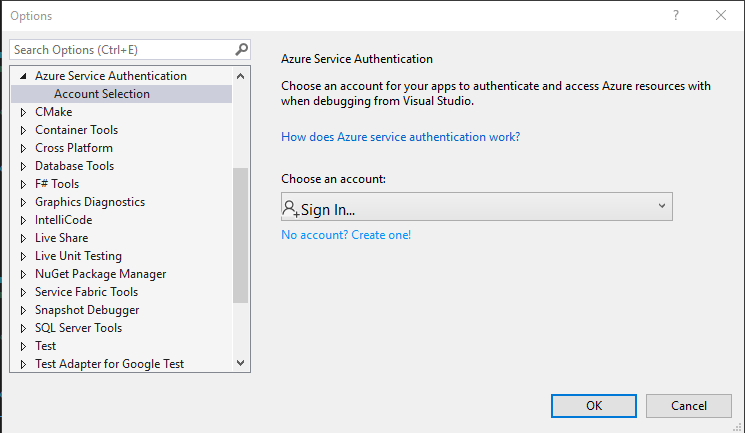745x433 pixels.
Task: Expand the Service Fabric Tools node
Action: 23,292
